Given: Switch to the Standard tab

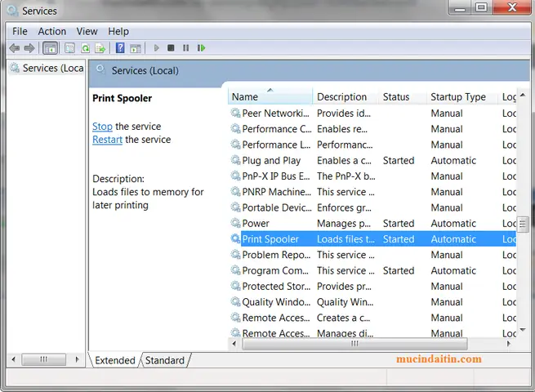Looking at the screenshot, I should coord(165,360).
